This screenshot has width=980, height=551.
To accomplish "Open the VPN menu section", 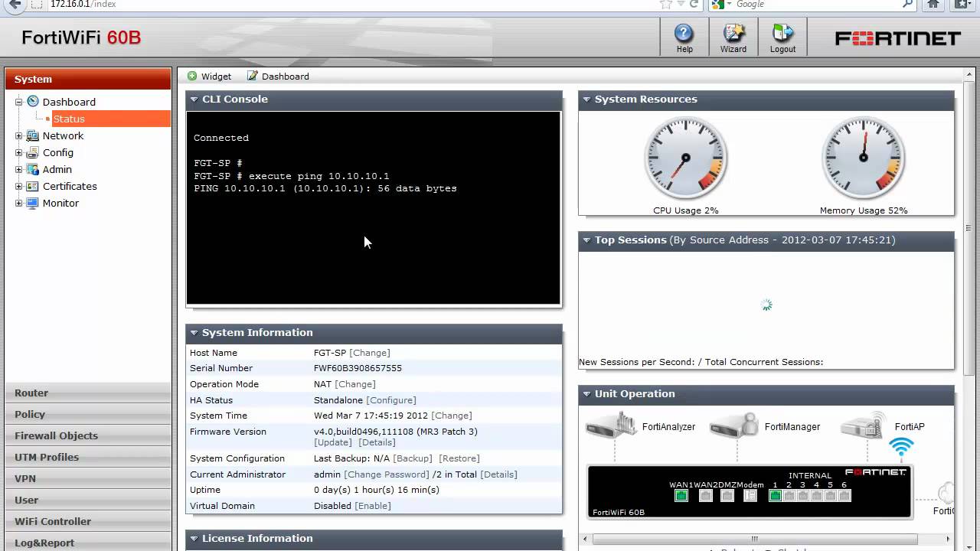I will [x=88, y=478].
